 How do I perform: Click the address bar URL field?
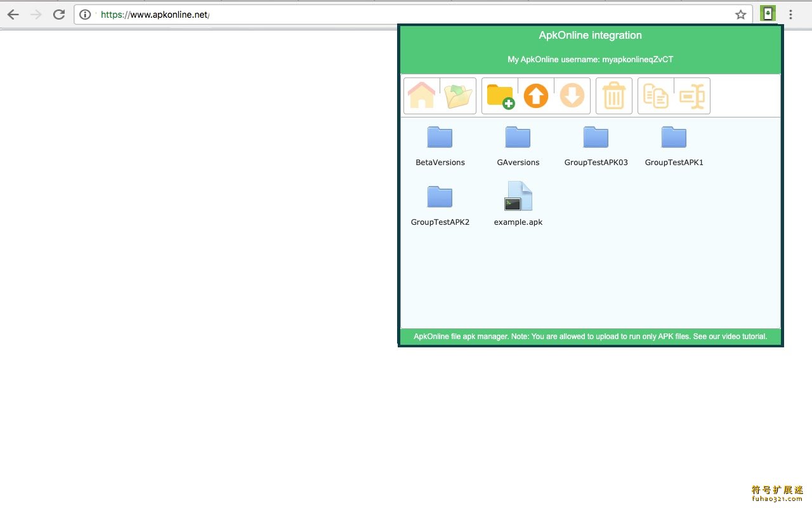[x=413, y=15]
